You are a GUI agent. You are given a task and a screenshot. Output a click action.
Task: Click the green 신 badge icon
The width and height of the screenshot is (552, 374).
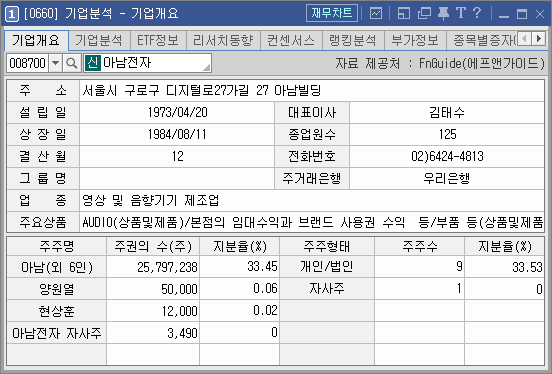(93, 63)
